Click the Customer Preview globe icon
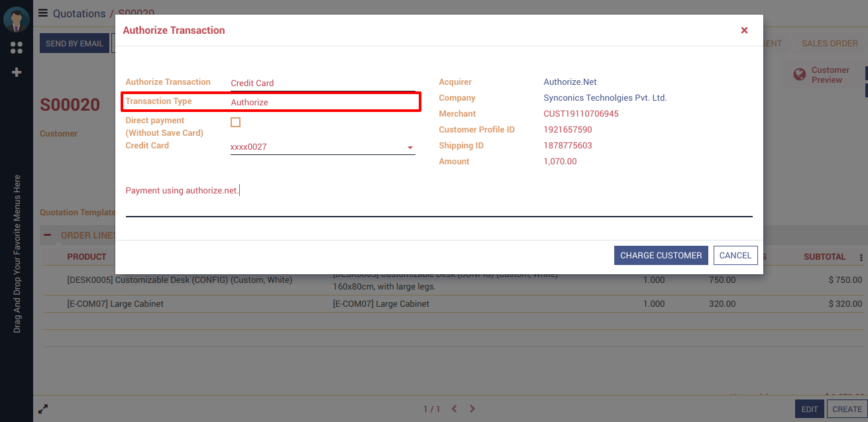 (x=800, y=74)
